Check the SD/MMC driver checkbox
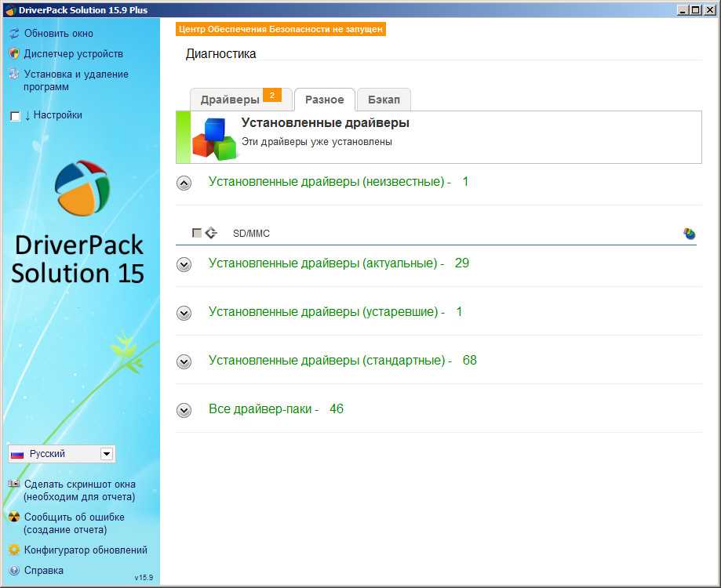 [x=197, y=233]
